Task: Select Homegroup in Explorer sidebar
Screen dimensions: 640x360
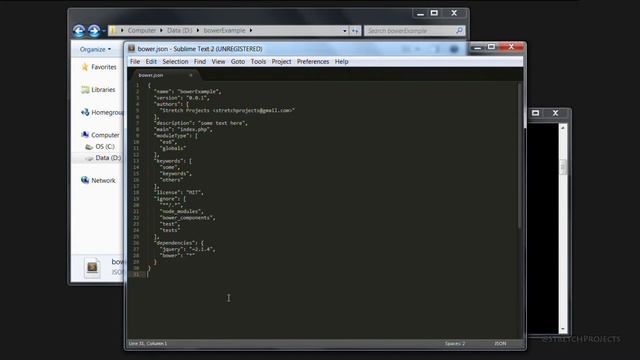Action: click(x=107, y=112)
